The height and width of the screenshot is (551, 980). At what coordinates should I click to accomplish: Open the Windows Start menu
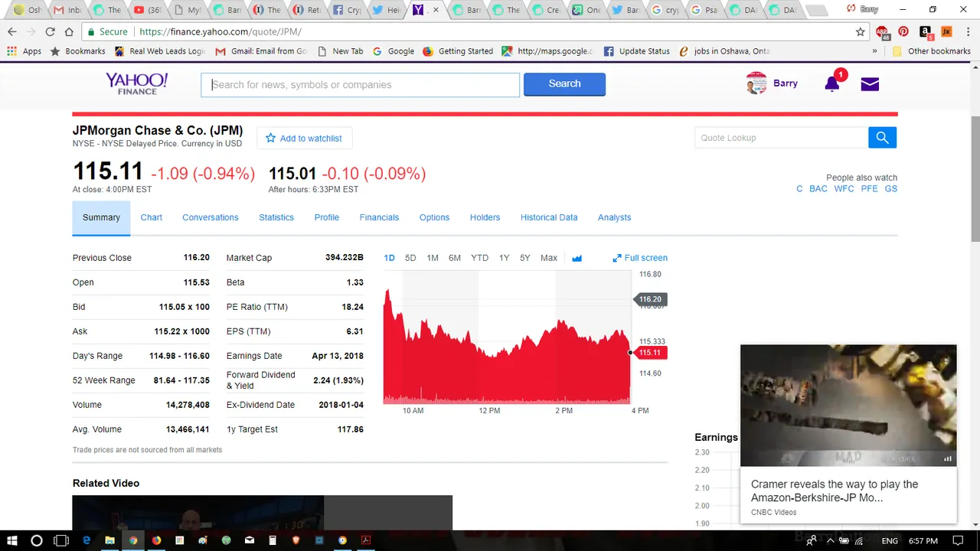12,540
